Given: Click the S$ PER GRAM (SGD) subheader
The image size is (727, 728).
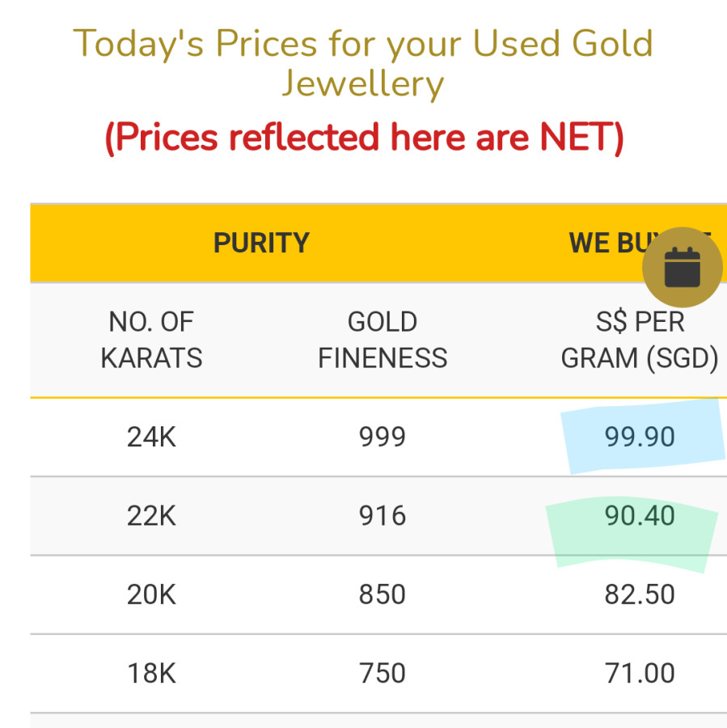Looking at the screenshot, I should (640, 340).
